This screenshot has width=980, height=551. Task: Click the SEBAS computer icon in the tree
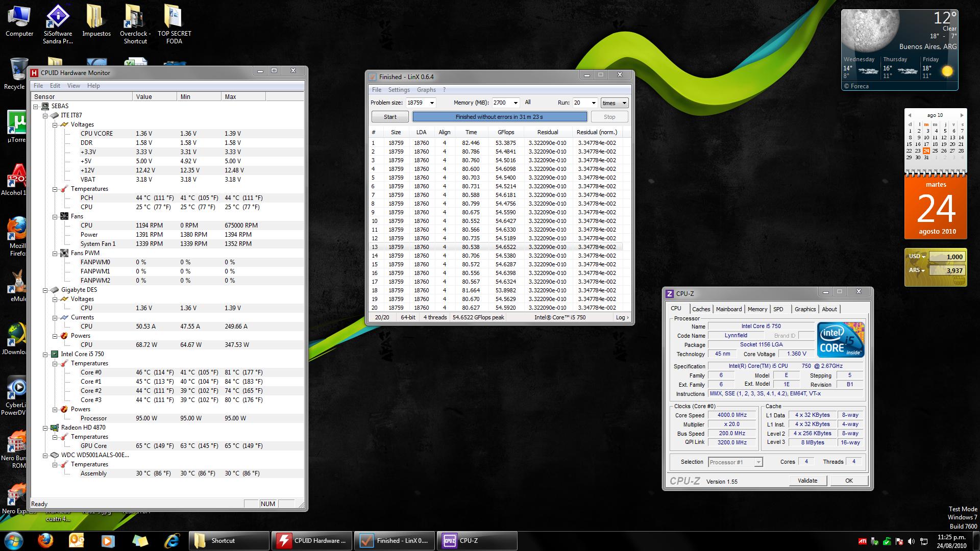click(45, 106)
